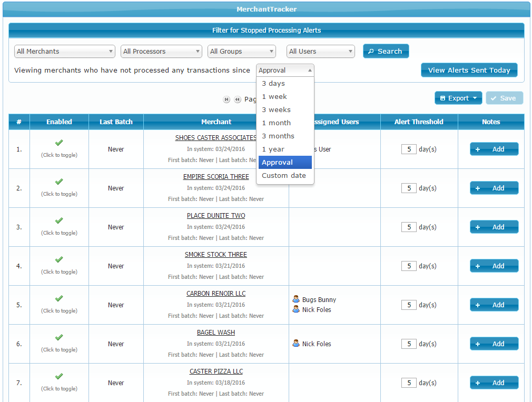532x402 pixels.
Task: Click the first page pagination icon
Action: [226, 99]
